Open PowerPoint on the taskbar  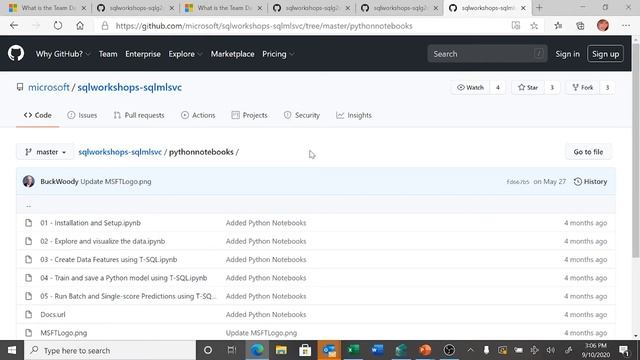pos(425,350)
